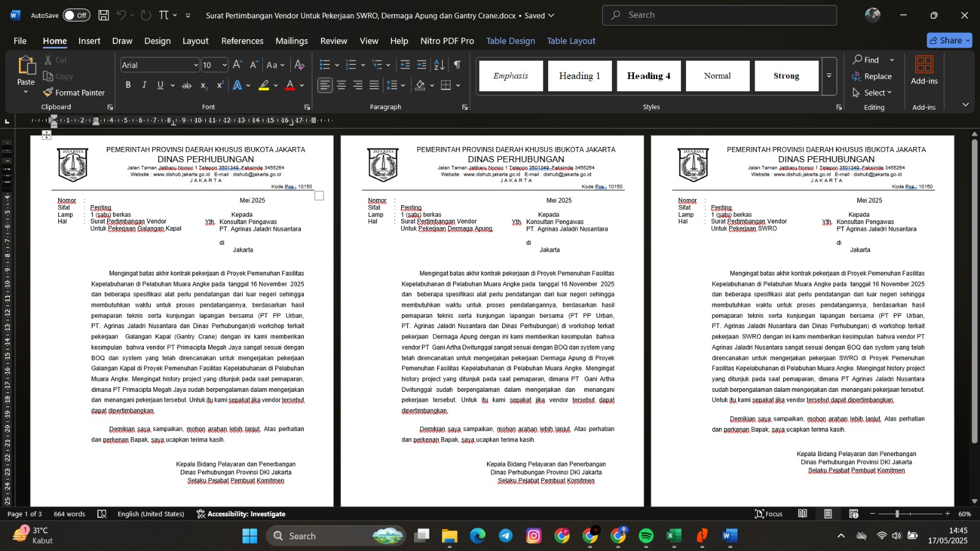The image size is (980, 551).
Task: Click Borders icon
Action: (x=446, y=85)
